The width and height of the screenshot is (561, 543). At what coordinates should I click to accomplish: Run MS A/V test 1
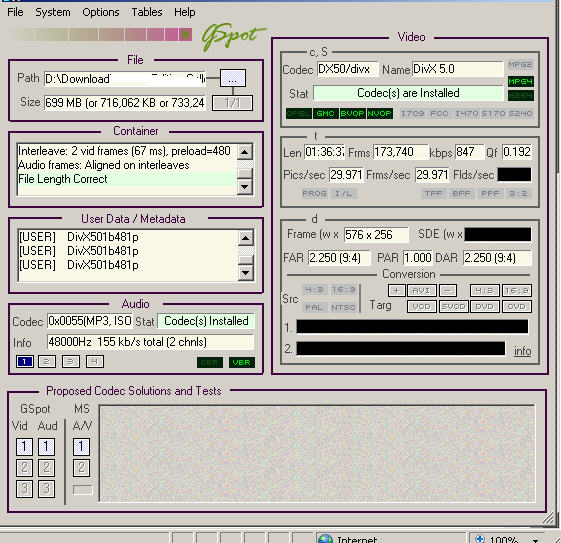click(81, 446)
